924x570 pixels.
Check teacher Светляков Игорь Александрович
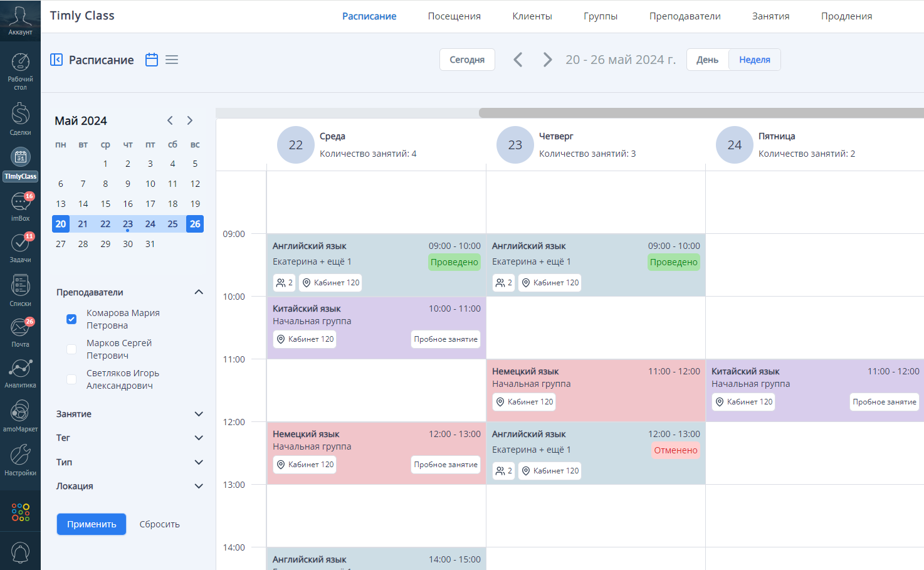point(71,379)
